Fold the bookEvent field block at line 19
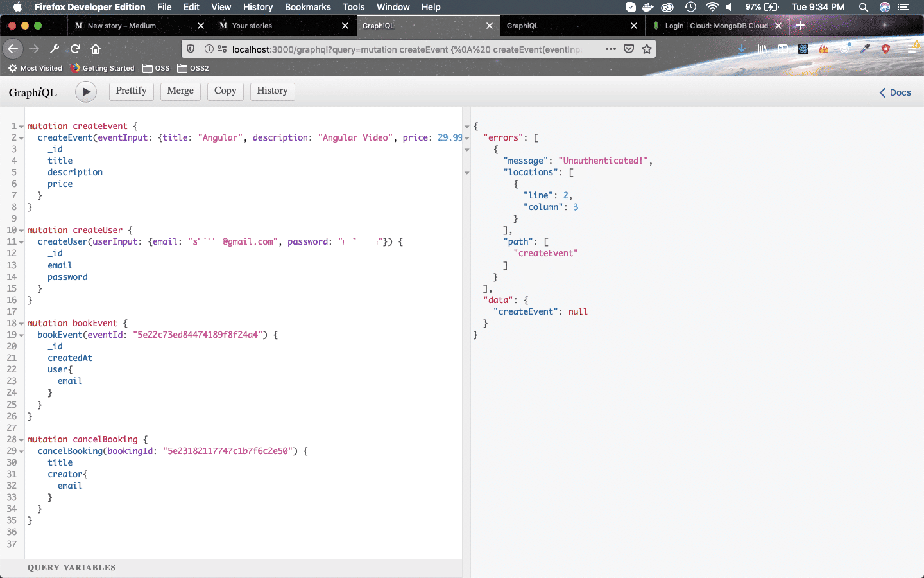The width and height of the screenshot is (924, 578). (21, 335)
